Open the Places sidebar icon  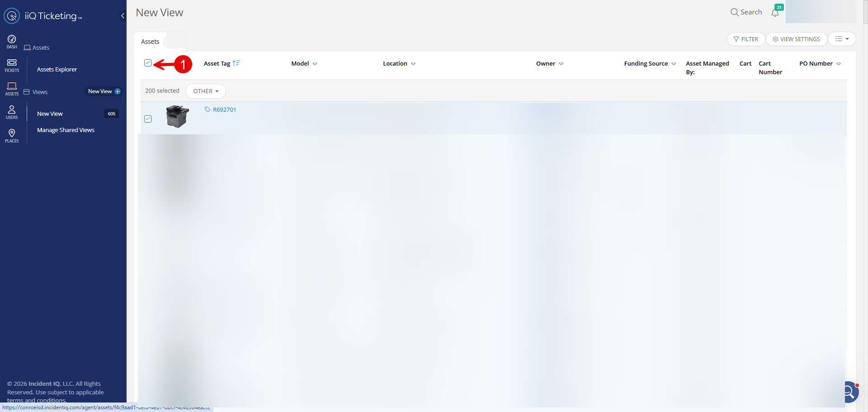click(12, 136)
